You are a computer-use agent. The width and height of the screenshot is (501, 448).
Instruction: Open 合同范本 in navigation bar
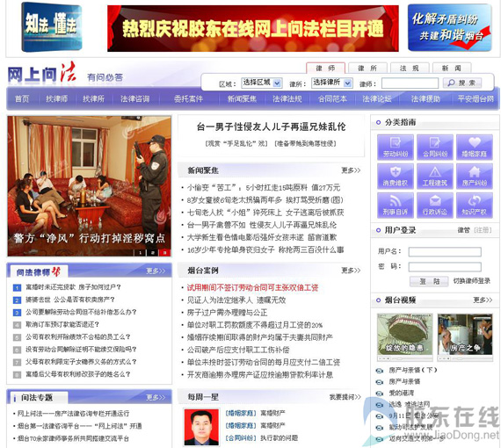click(x=332, y=99)
